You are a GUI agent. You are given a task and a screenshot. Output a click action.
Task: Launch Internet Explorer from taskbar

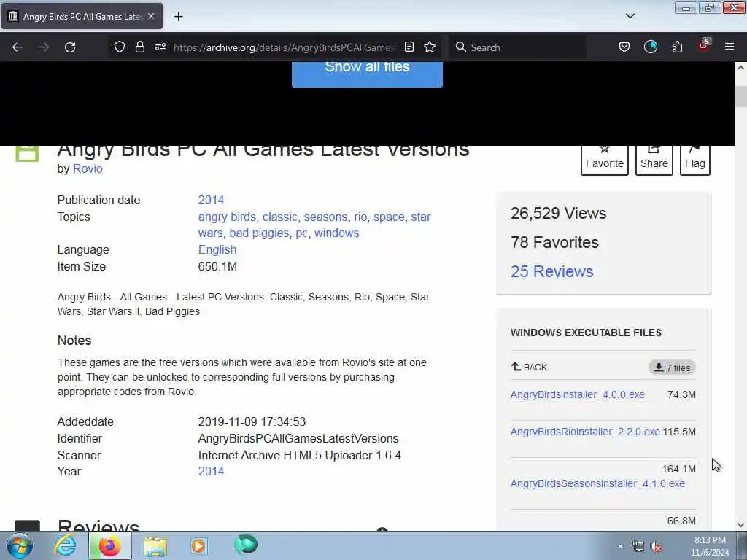(65, 545)
